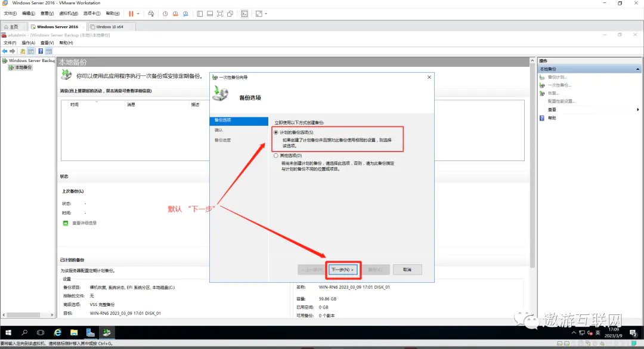Click the up-one-level folder icon

click(23, 51)
